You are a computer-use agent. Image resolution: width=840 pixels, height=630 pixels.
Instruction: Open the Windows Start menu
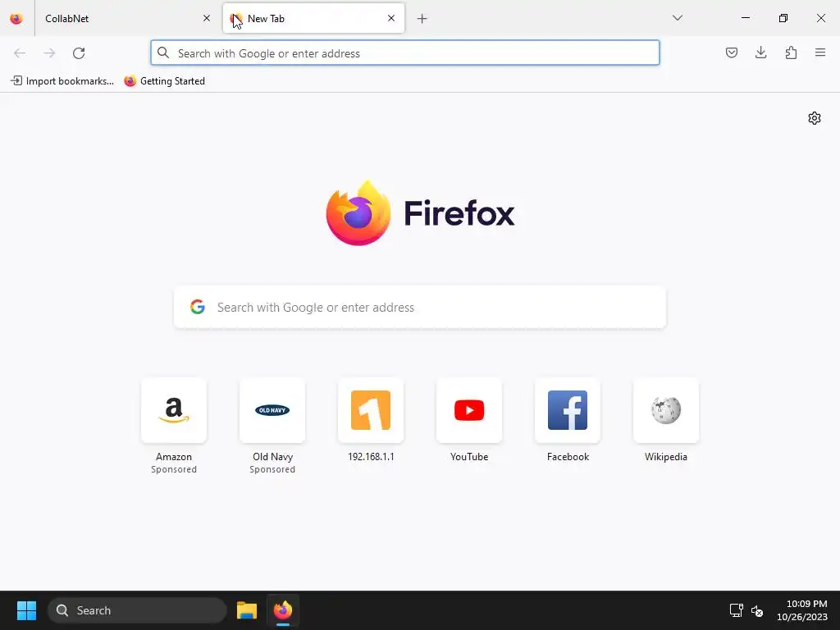26,610
